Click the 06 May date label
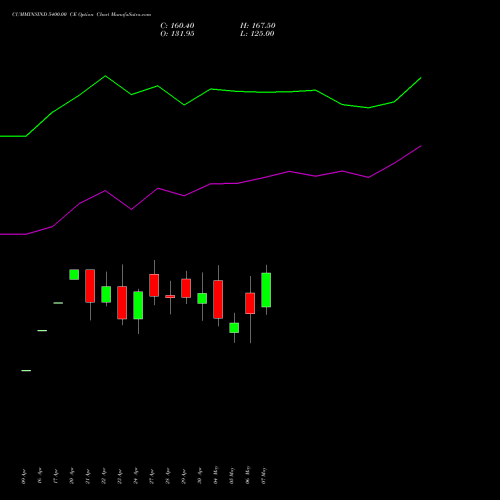Viewport: 500px width, 500px height. 247,475
